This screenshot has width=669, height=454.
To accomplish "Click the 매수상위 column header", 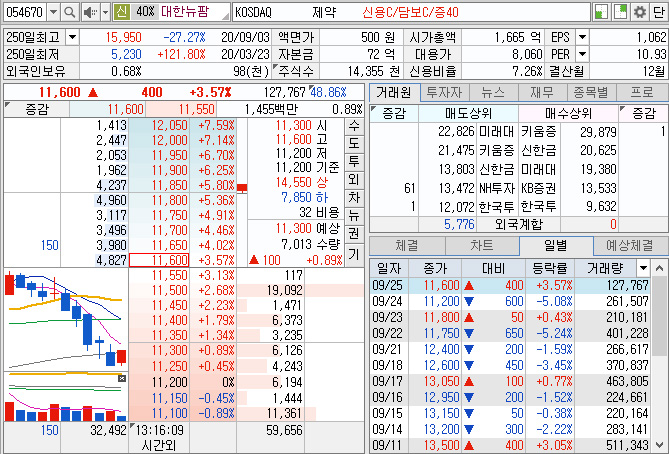I will pyautogui.click(x=568, y=114).
